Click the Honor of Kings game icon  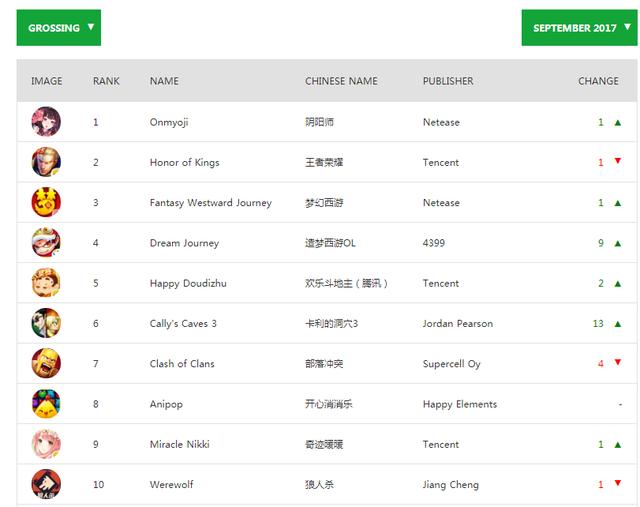[x=46, y=162]
